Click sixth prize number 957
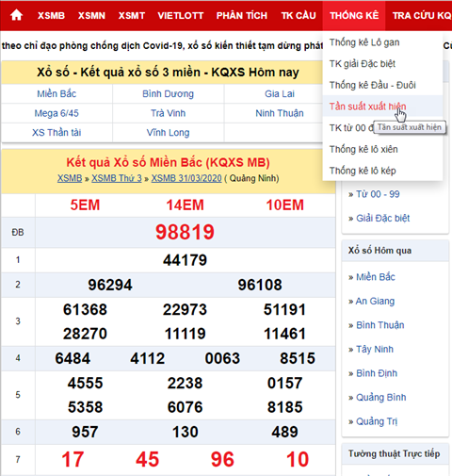 (x=85, y=432)
